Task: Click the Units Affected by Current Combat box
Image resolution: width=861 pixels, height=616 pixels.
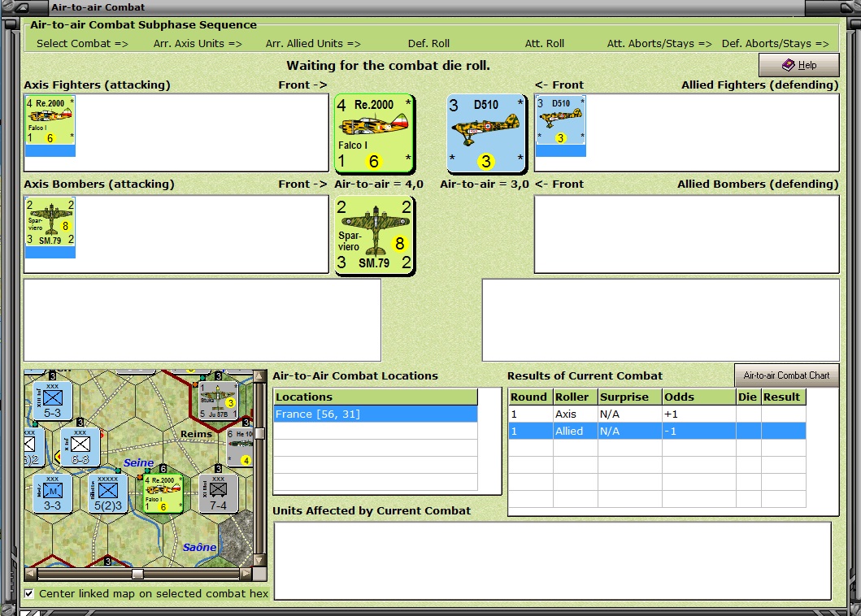Action: pyautogui.click(x=552, y=561)
